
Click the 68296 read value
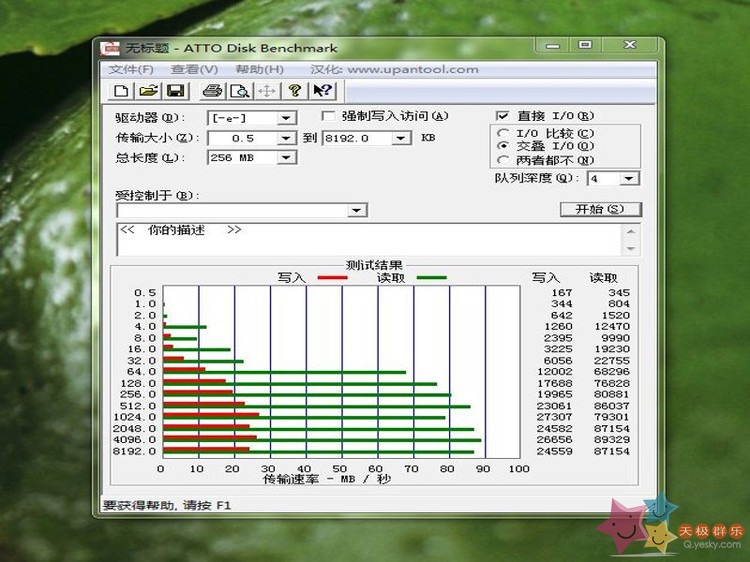point(611,372)
